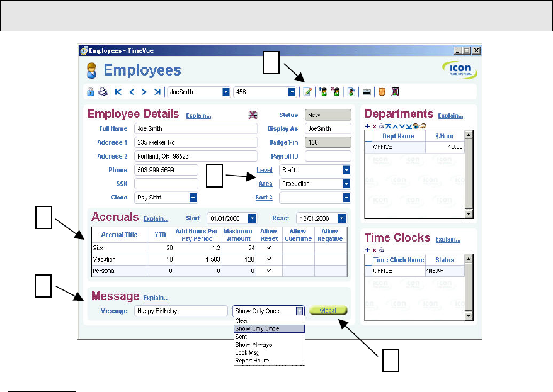Expand the Area dropdown showing Production
Viewport: 553px width, 392px height.
(346, 184)
